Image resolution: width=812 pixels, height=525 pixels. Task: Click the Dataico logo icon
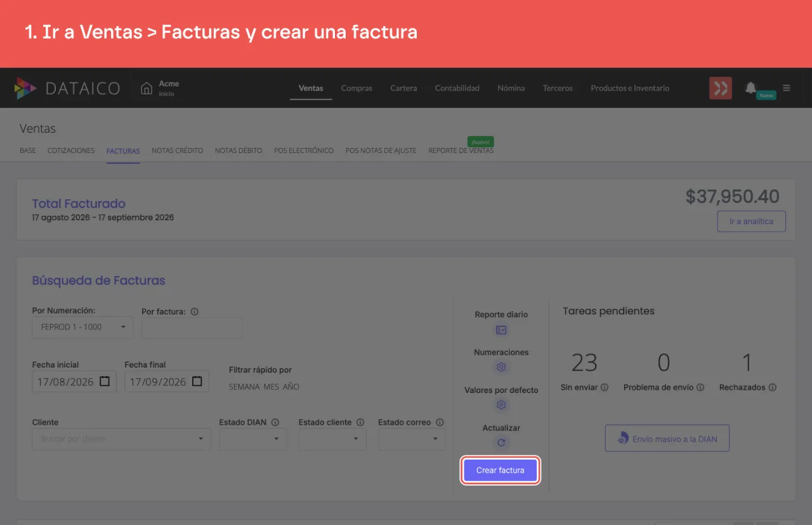pos(25,88)
